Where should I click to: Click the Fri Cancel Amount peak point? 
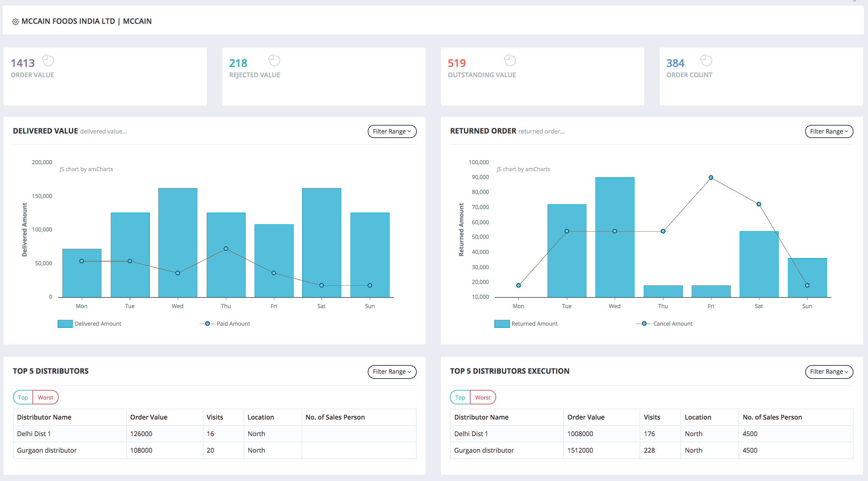click(711, 178)
